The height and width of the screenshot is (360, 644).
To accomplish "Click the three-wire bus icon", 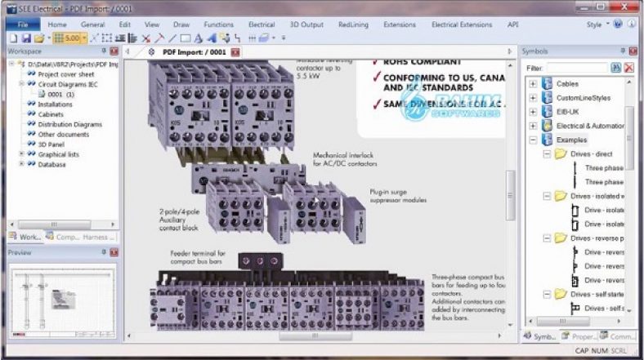I will (252, 38).
